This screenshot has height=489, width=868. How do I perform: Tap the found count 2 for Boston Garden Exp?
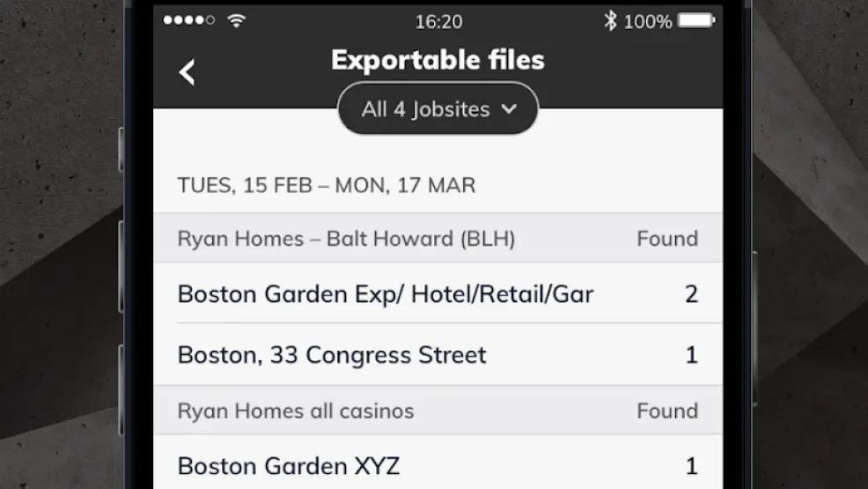pos(691,294)
